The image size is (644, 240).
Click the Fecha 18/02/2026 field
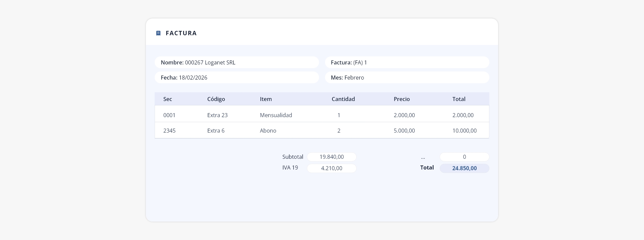(x=237, y=78)
